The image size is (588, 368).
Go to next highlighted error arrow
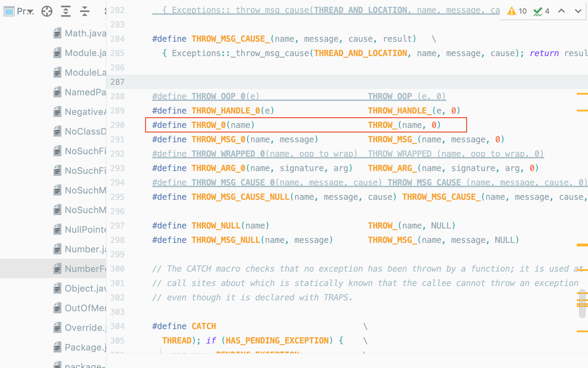point(578,11)
